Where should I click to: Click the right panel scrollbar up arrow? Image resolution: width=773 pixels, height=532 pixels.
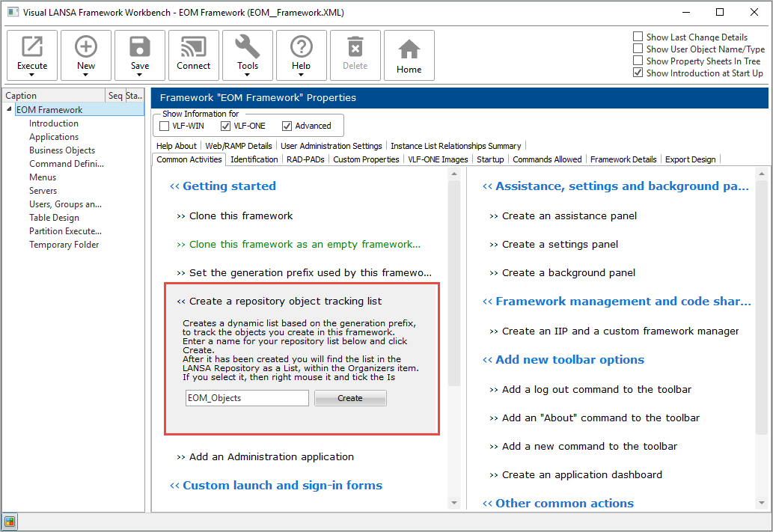[x=762, y=174]
